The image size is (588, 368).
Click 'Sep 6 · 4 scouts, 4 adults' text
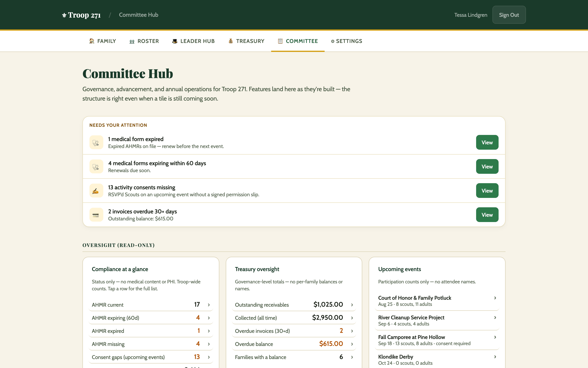pyautogui.click(x=404, y=324)
